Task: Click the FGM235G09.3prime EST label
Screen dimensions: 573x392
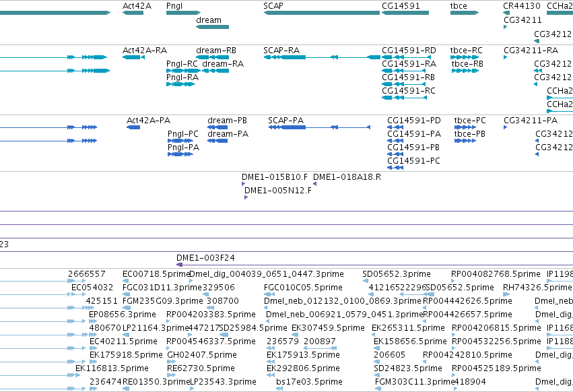Action: (x=163, y=301)
